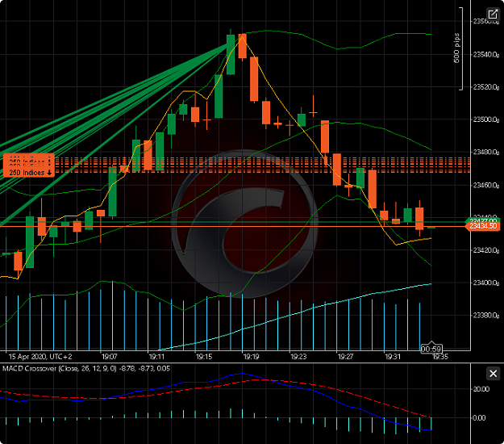This screenshot has width=504, height=444.
Task: Click the 23460.0 price axis label
Action: coord(486,185)
